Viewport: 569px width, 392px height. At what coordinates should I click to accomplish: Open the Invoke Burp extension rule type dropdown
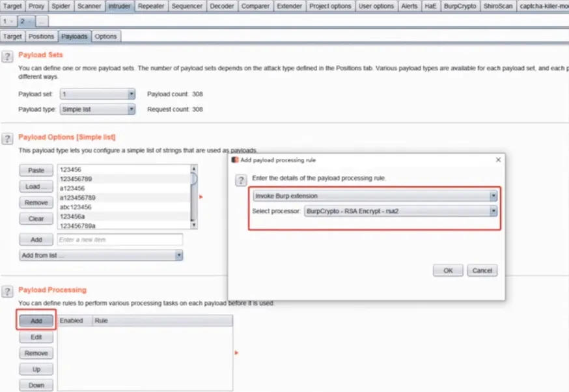click(x=375, y=196)
